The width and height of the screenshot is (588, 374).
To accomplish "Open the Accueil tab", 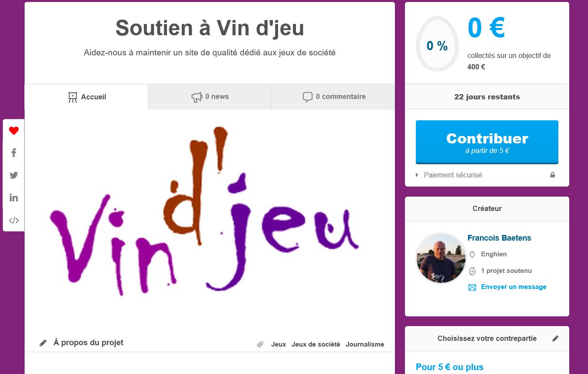I will point(86,97).
